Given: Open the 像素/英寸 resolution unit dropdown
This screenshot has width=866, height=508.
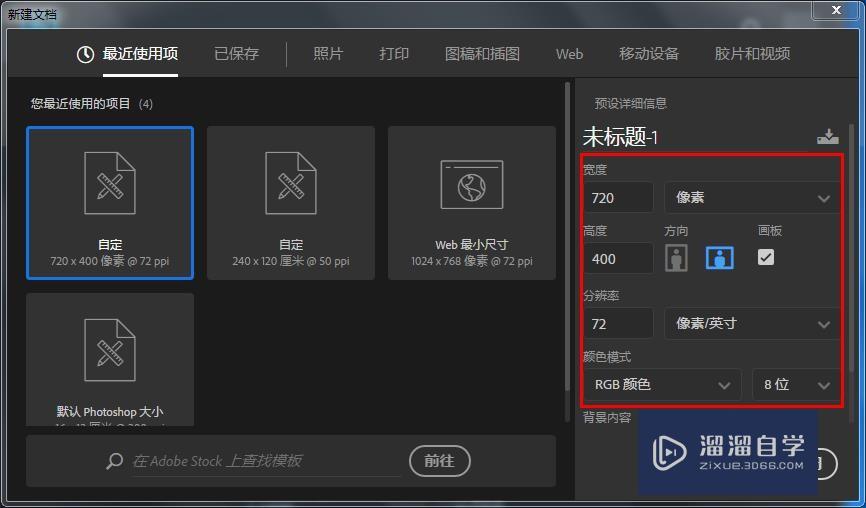Looking at the screenshot, I should (x=752, y=324).
